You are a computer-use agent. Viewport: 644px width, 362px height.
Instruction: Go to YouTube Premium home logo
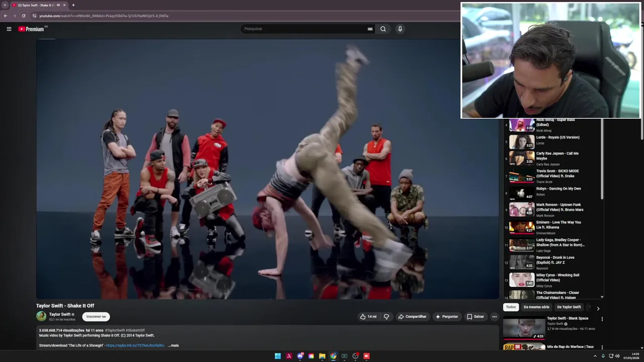[x=31, y=29]
